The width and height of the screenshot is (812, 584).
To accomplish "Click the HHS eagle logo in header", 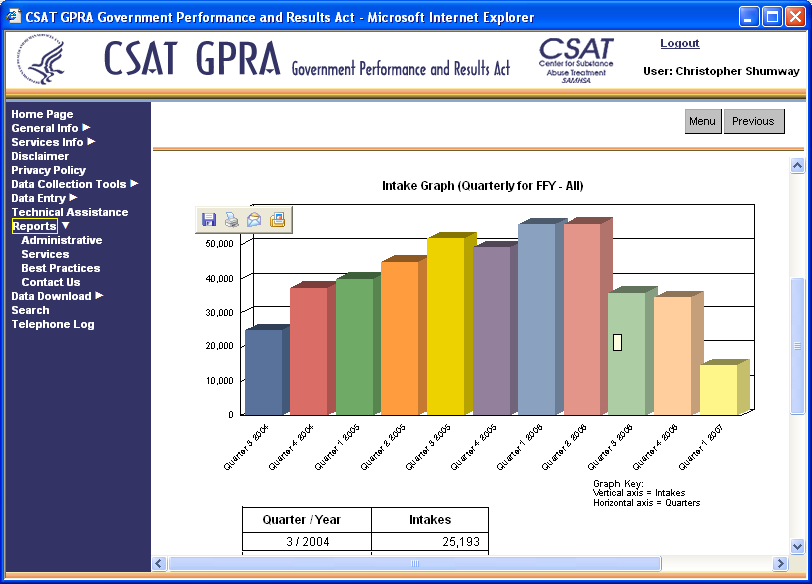I will (45, 62).
